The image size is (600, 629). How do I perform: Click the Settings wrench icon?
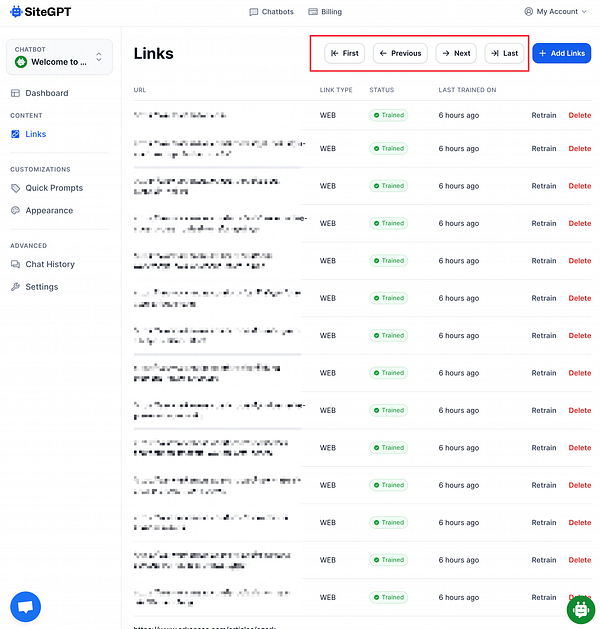(15, 287)
